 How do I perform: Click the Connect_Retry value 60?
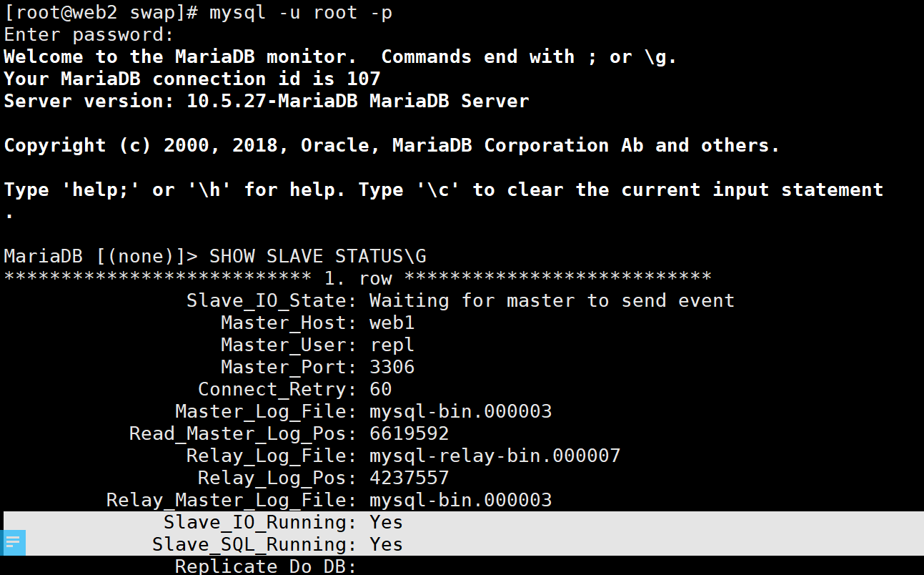[x=380, y=389]
